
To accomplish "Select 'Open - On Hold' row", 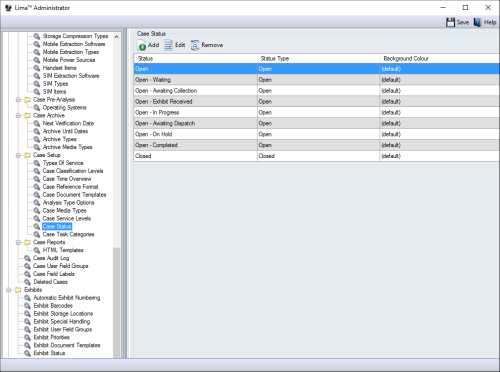I will coord(317,134).
